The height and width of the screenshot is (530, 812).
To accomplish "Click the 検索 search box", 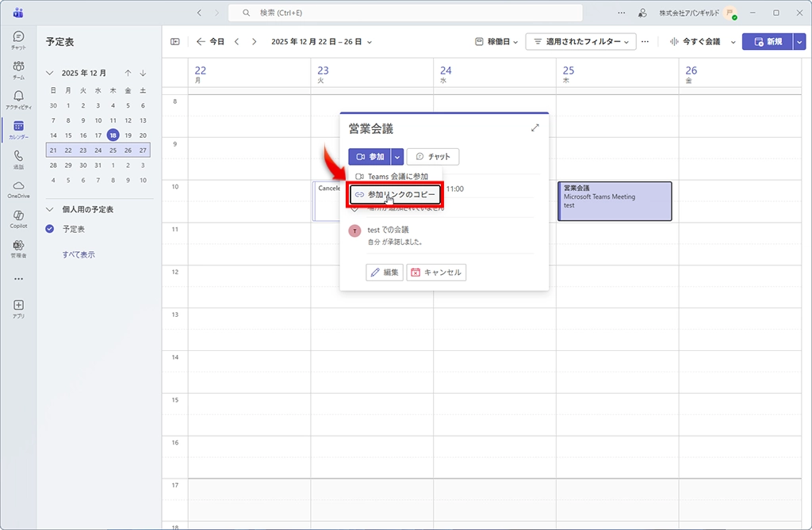I will tap(404, 13).
